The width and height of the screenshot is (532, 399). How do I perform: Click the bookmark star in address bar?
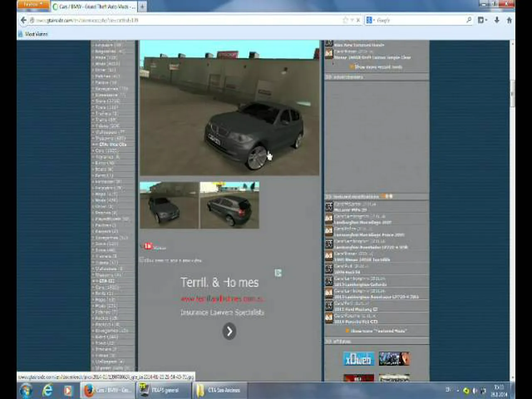tap(345, 20)
